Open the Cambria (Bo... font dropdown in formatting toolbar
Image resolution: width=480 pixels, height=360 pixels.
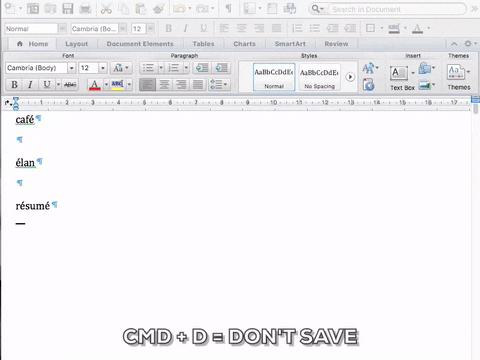point(123,29)
